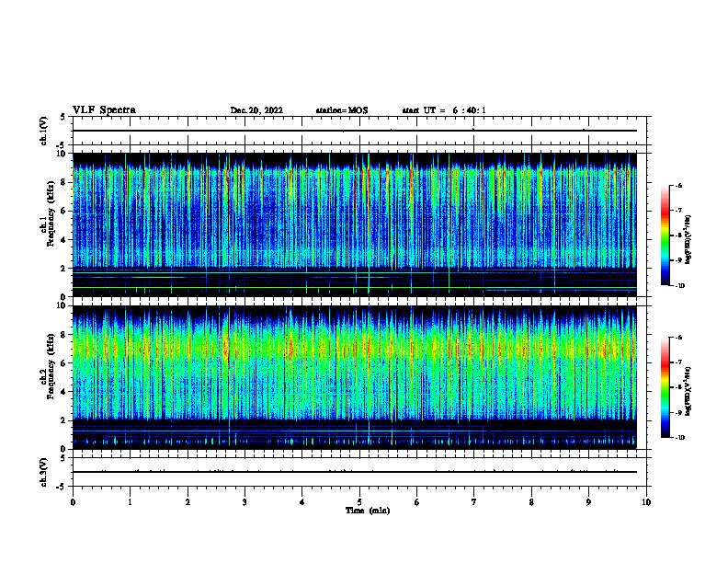Click the "6" kHz tick of ch.2 frequency axis
The width and height of the screenshot is (728, 563).
coord(64,363)
